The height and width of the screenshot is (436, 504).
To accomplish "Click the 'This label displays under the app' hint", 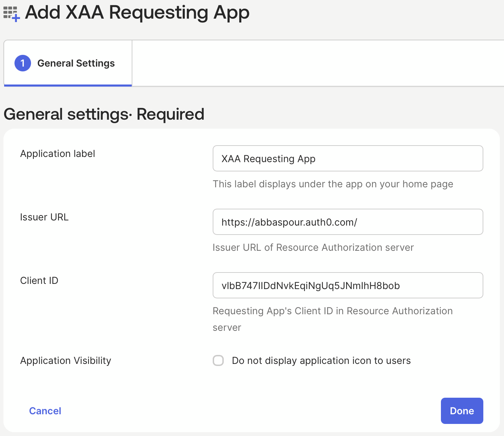I will click(333, 184).
